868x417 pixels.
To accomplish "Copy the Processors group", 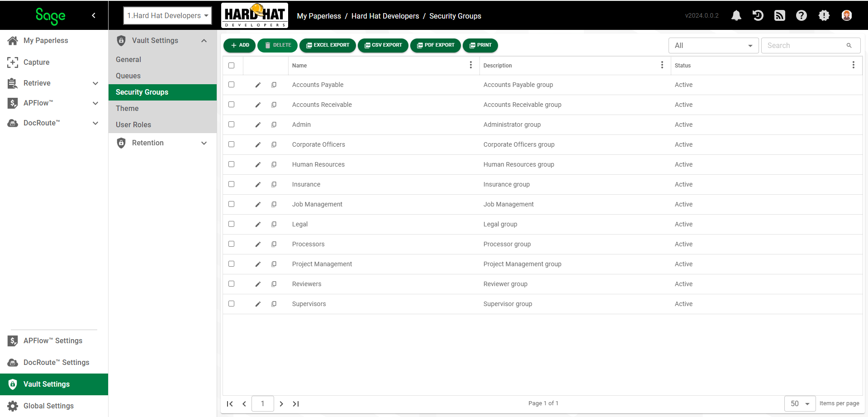I will [274, 244].
